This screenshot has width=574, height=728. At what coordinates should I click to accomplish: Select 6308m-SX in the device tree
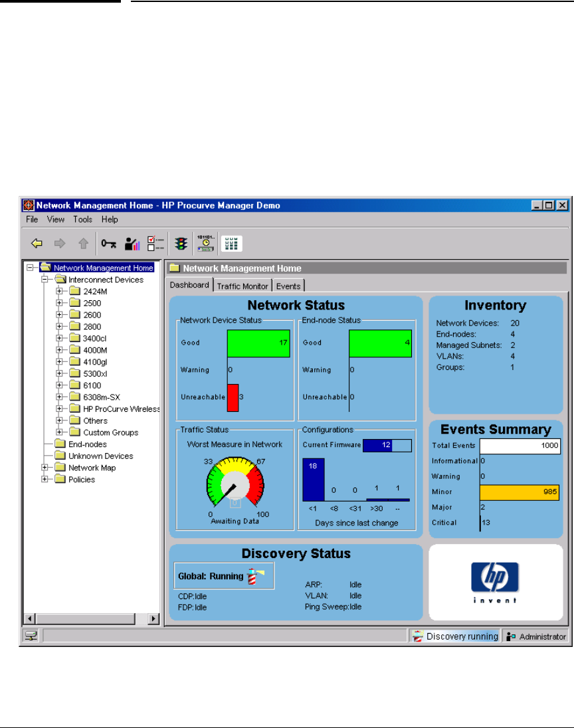click(x=101, y=397)
